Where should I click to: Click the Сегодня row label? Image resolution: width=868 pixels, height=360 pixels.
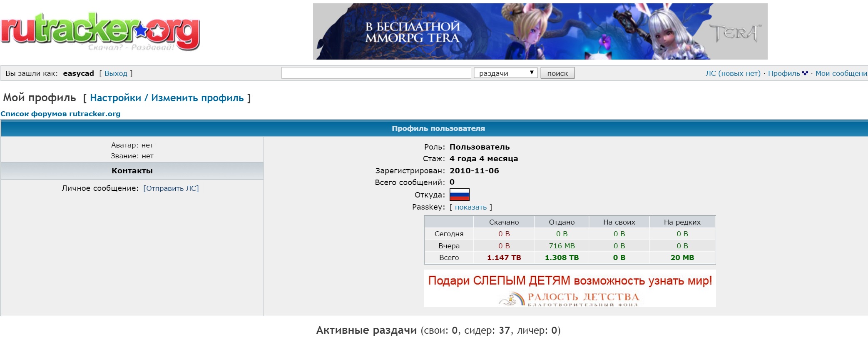[449, 234]
